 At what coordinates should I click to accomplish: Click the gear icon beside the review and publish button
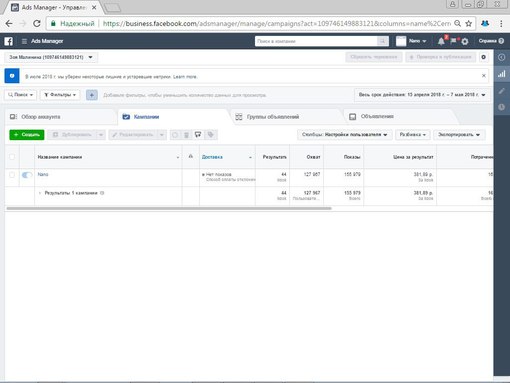coord(483,57)
